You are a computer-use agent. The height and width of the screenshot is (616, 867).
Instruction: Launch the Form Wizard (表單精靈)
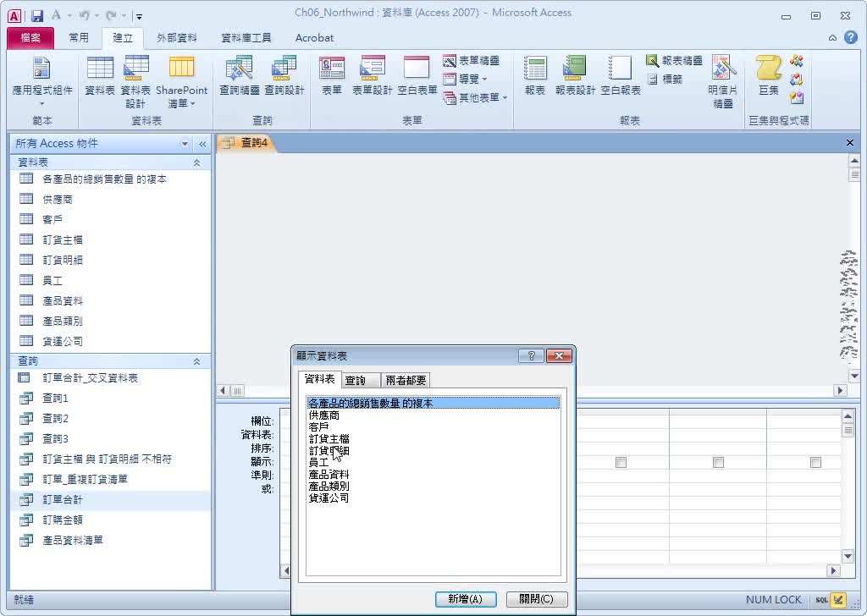coord(472,61)
